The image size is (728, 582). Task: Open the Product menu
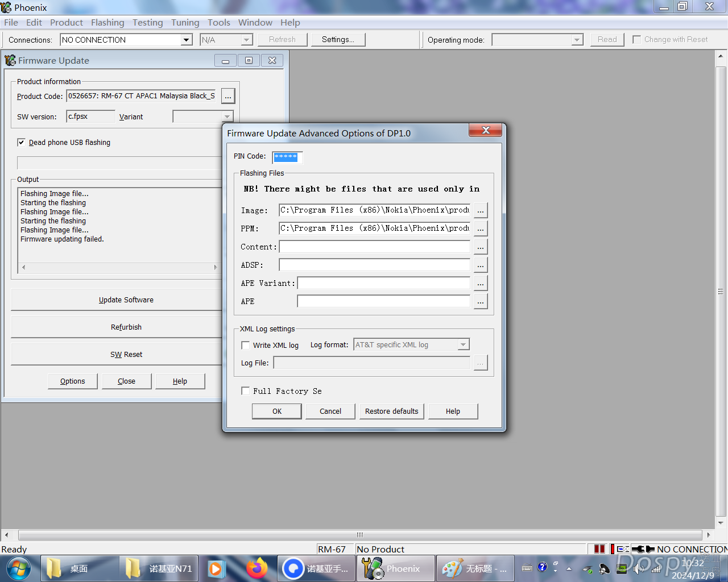[67, 23]
